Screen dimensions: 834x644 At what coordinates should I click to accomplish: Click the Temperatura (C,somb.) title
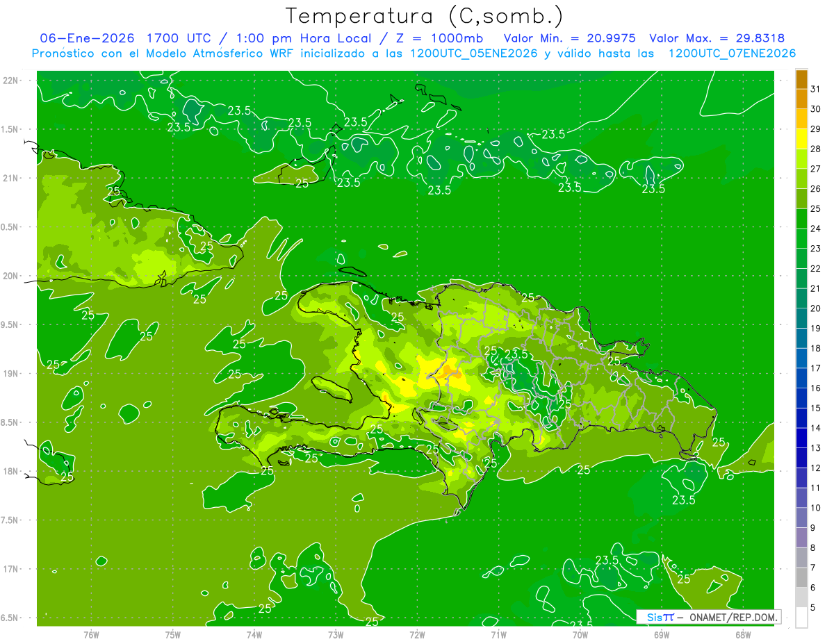coord(425,15)
